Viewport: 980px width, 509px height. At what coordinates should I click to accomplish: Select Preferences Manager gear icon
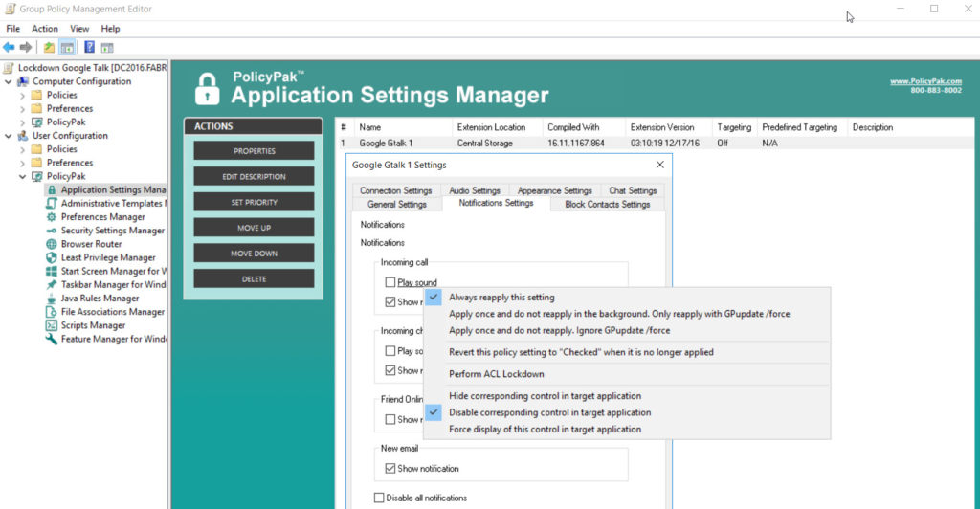(52, 217)
